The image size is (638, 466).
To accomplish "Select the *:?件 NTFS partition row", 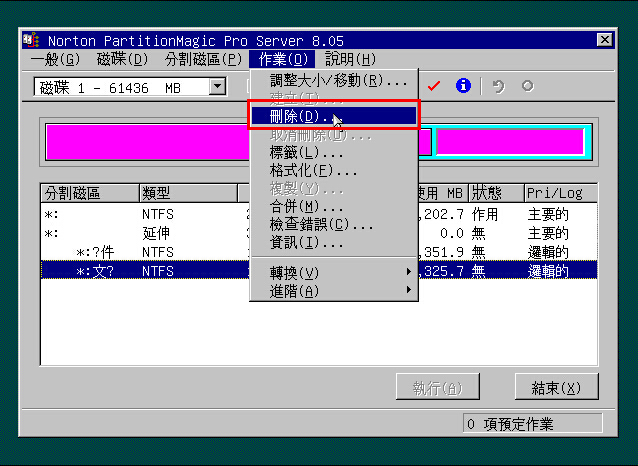I will pyautogui.click(x=319, y=252).
